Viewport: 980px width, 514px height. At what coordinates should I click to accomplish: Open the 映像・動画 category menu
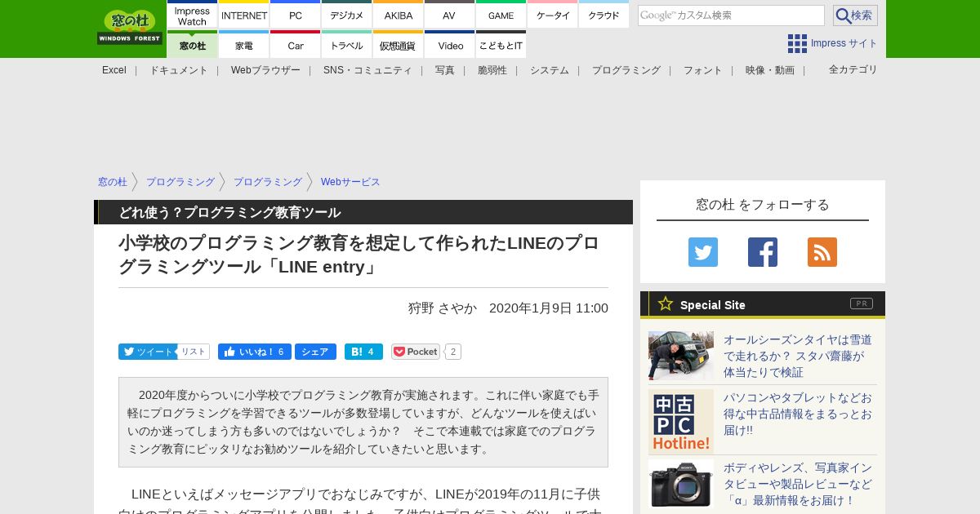pos(770,70)
